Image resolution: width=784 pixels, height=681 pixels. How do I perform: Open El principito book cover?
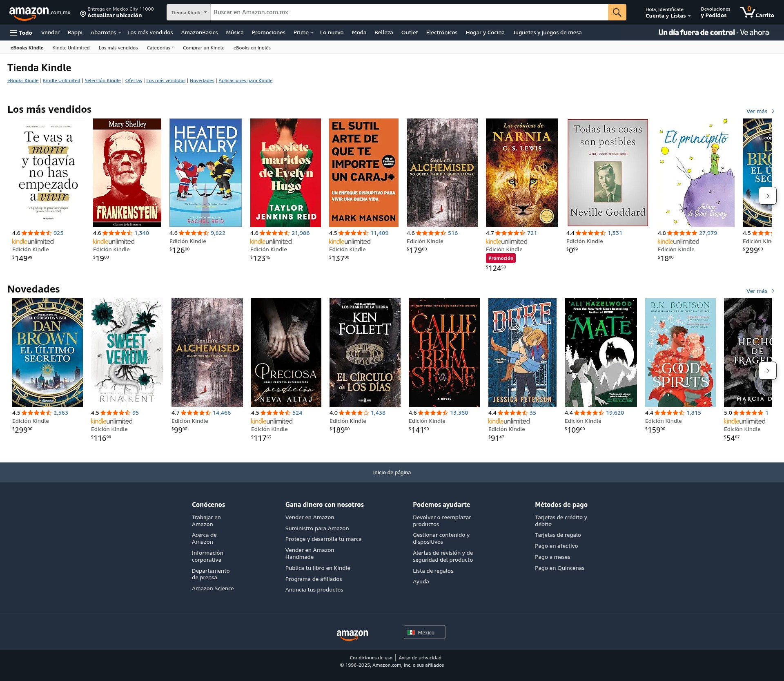(696, 173)
